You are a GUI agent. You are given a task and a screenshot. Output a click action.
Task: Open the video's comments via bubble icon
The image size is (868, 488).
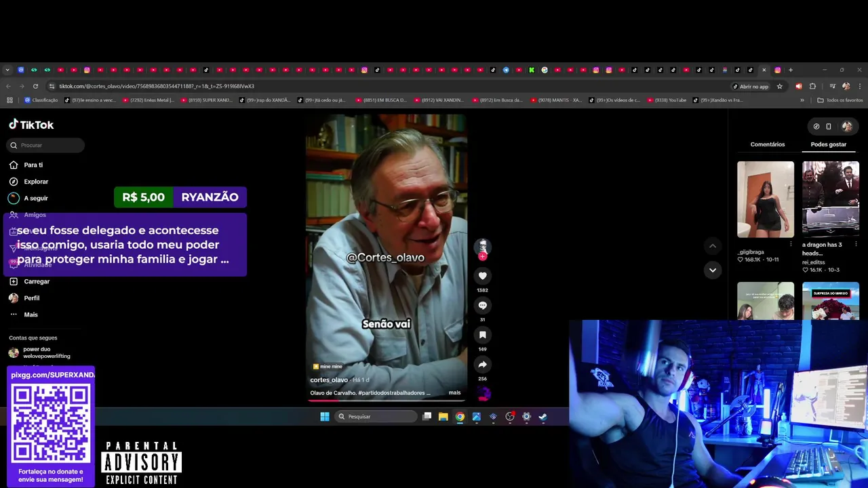click(x=482, y=306)
